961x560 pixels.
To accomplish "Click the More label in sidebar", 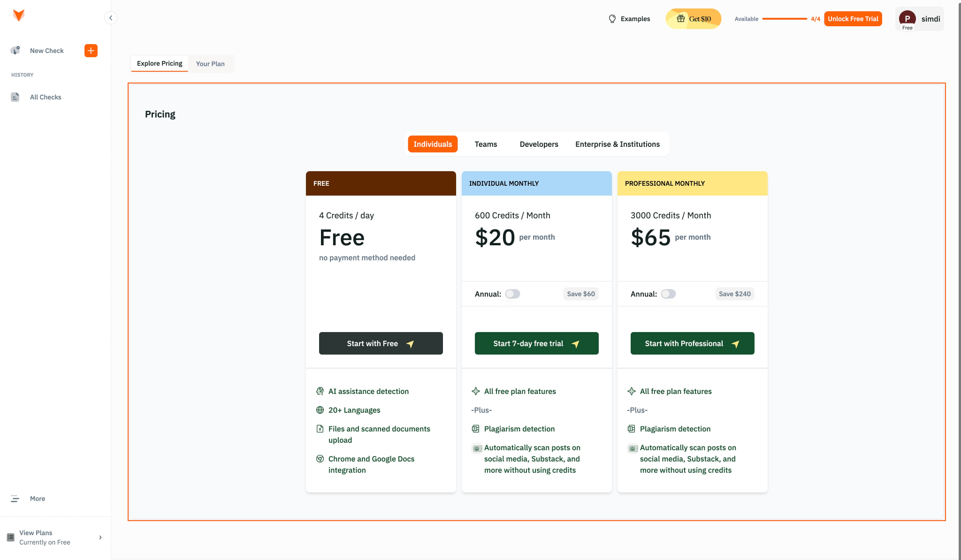I will (38, 499).
